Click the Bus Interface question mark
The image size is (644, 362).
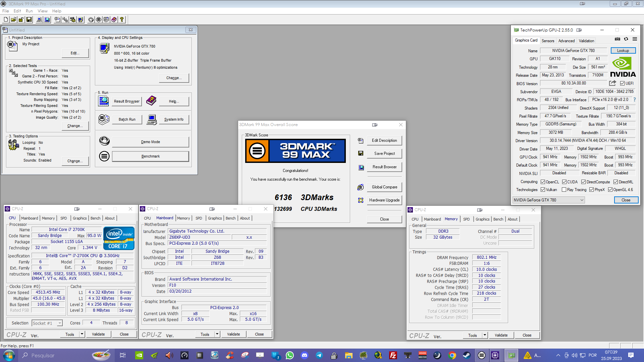click(635, 100)
